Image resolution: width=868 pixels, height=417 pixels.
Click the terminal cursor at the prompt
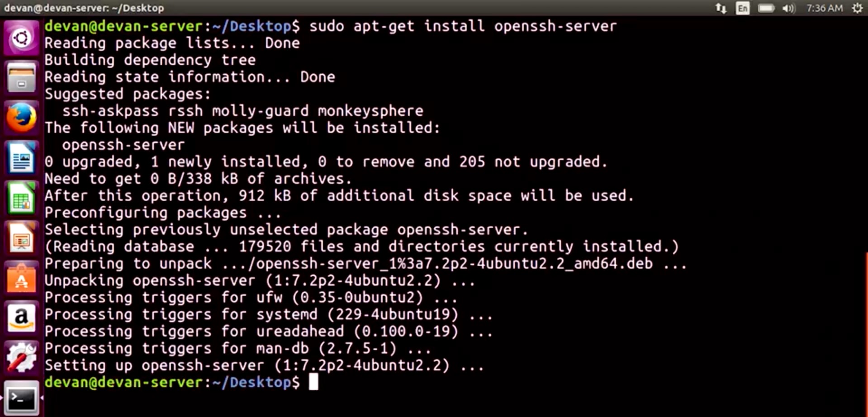tap(313, 382)
